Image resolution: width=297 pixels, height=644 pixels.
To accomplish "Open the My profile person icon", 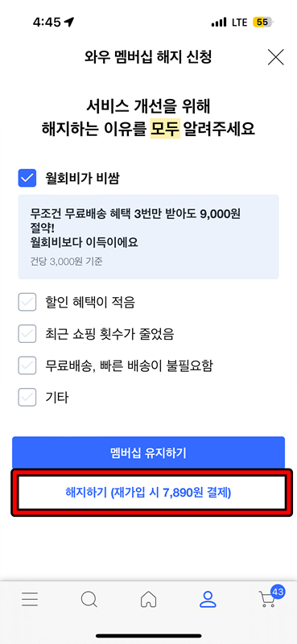I will click(x=208, y=599).
